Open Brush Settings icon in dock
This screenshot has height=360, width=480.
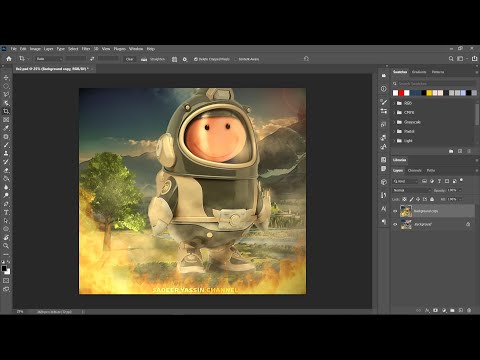384,102
